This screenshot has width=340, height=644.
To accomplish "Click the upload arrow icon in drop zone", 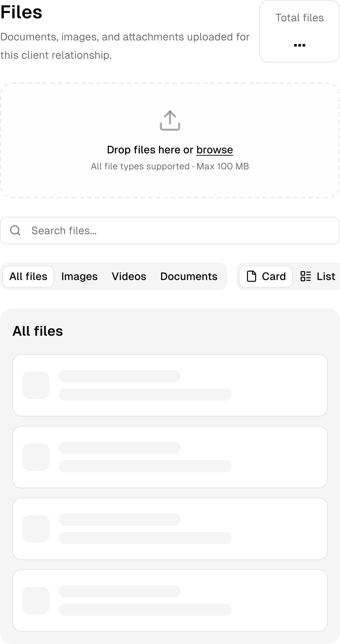I will (x=170, y=121).
